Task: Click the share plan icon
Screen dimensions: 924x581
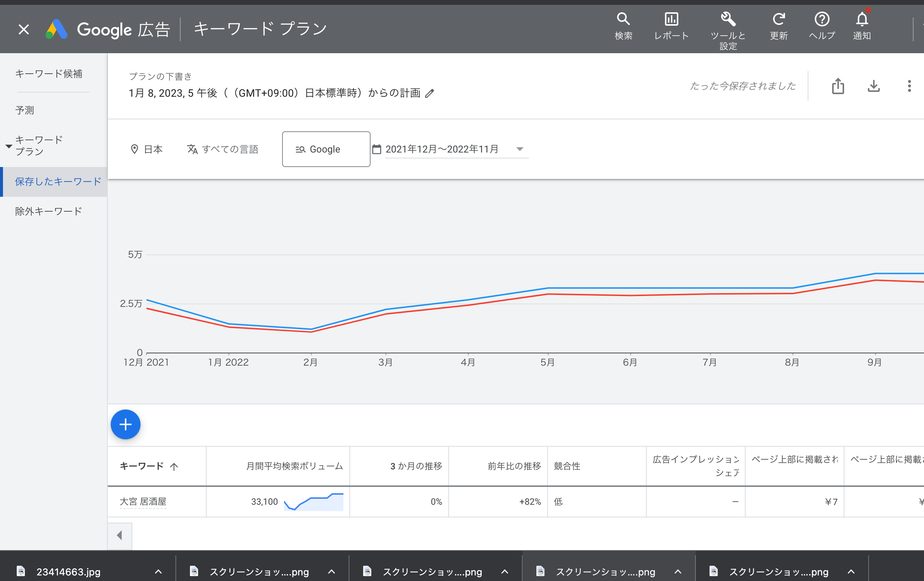Action: [x=838, y=86]
